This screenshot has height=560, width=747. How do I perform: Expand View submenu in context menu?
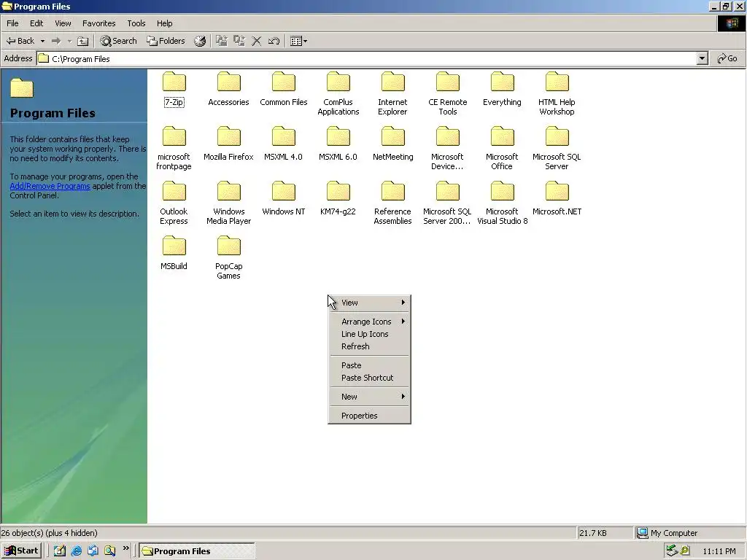(x=369, y=303)
